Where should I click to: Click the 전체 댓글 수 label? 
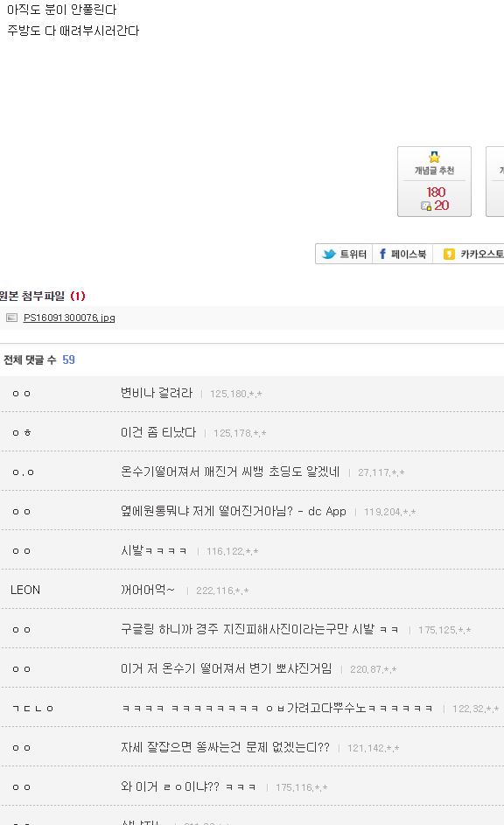tap(30, 360)
